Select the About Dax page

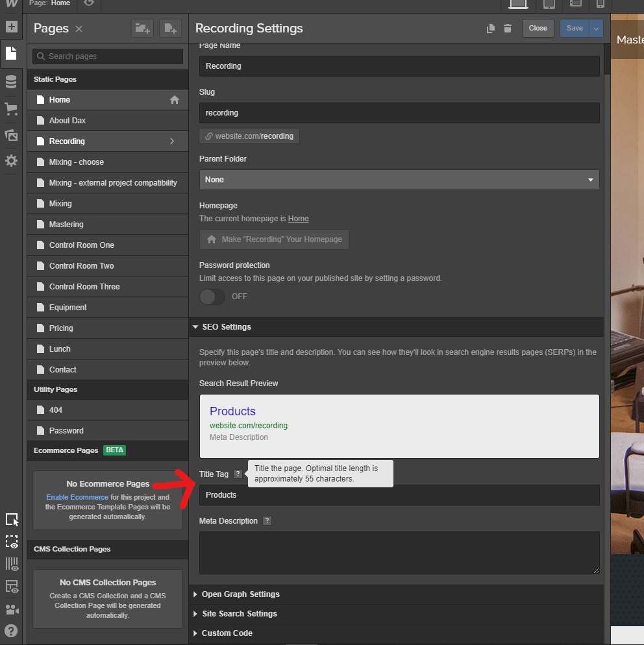click(x=108, y=121)
